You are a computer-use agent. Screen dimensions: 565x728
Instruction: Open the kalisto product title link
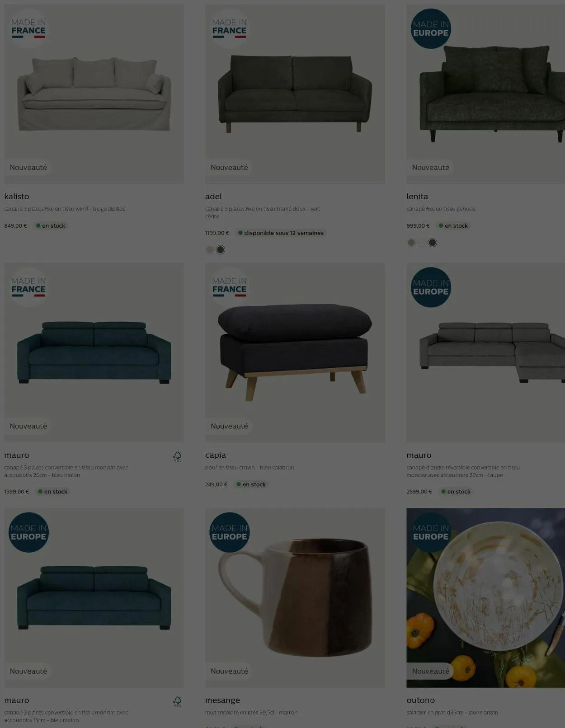point(17,196)
